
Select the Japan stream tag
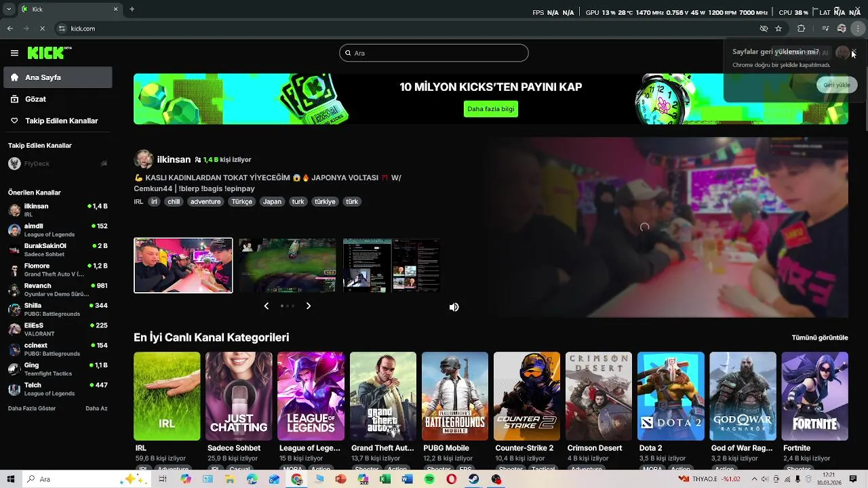[272, 201]
